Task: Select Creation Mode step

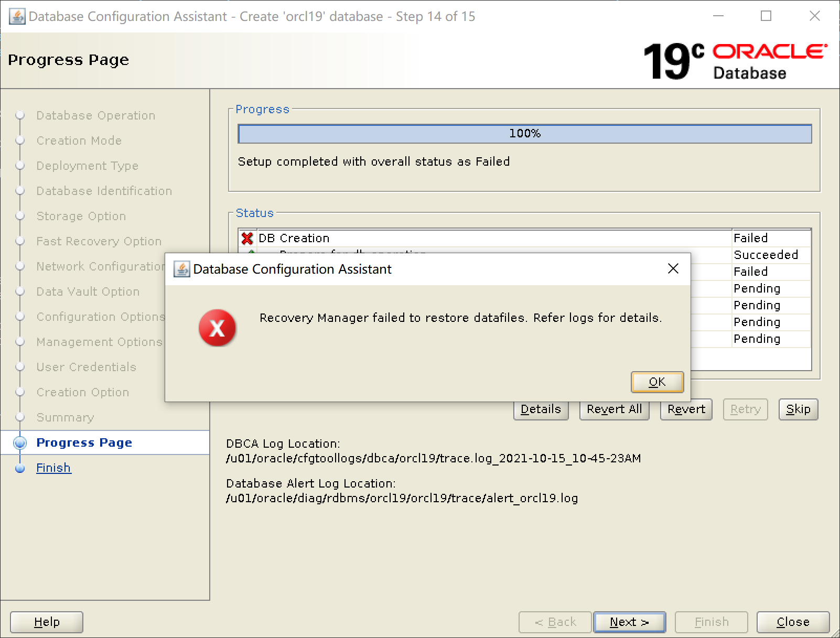Action: coord(79,140)
